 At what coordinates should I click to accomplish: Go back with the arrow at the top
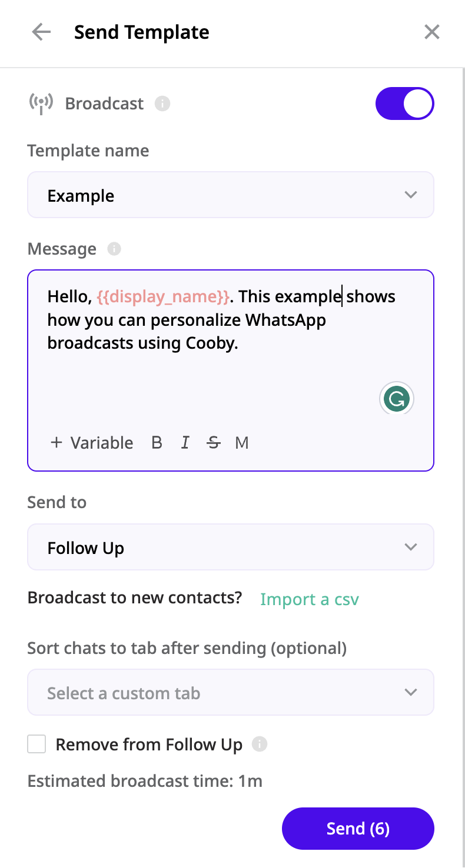click(x=41, y=32)
